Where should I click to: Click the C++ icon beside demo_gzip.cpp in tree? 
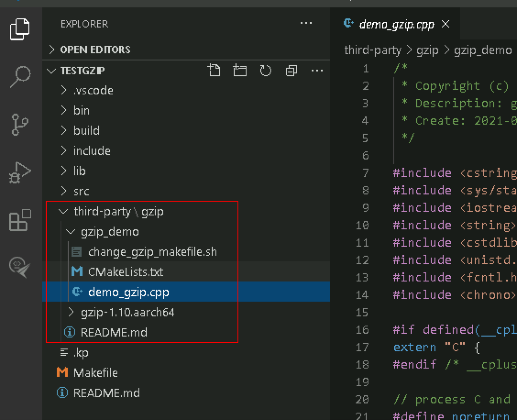pos(77,292)
